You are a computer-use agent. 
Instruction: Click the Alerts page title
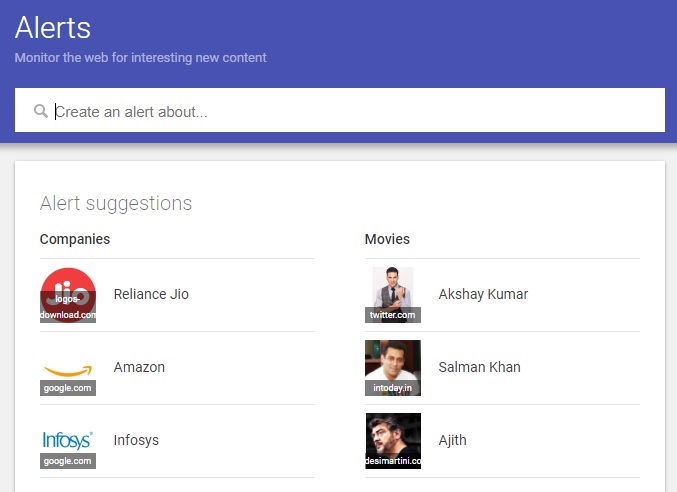(x=53, y=28)
